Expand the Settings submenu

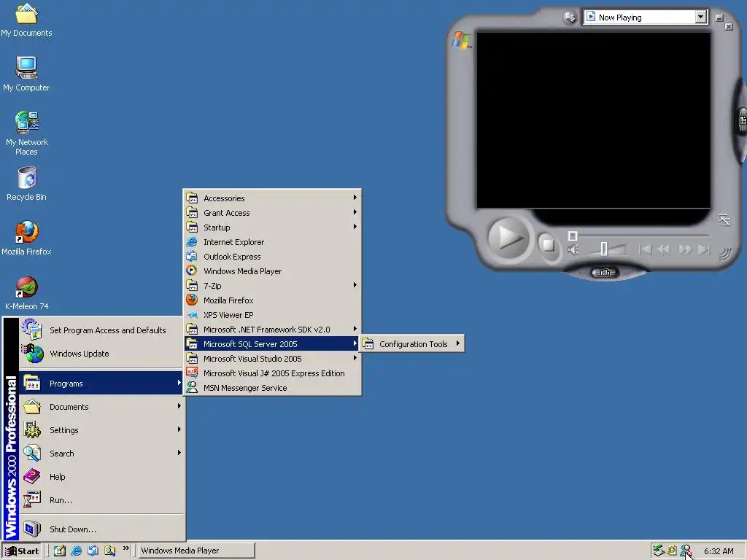tap(101, 430)
